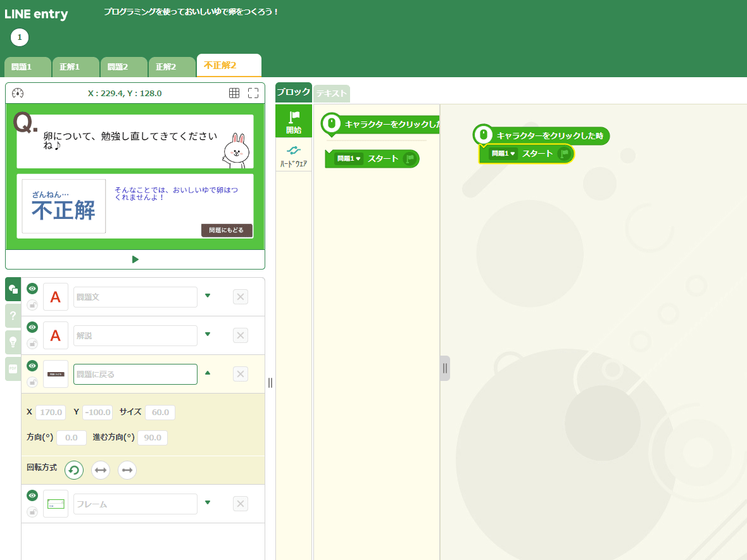Select the palette キャラクターをクリックした時 block

(380, 125)
